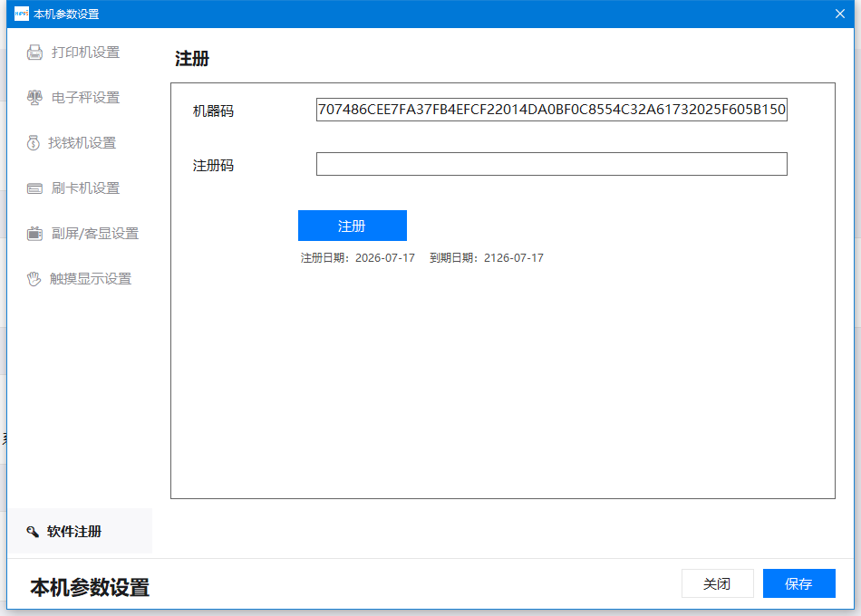
Task: Click the 机器码 label
Action: click(x=213, y=111)
